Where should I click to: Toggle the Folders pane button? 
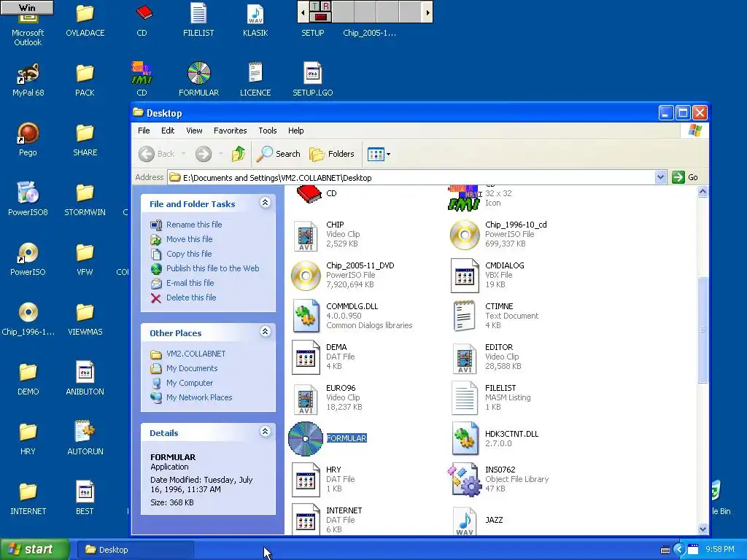pos(332,154)
